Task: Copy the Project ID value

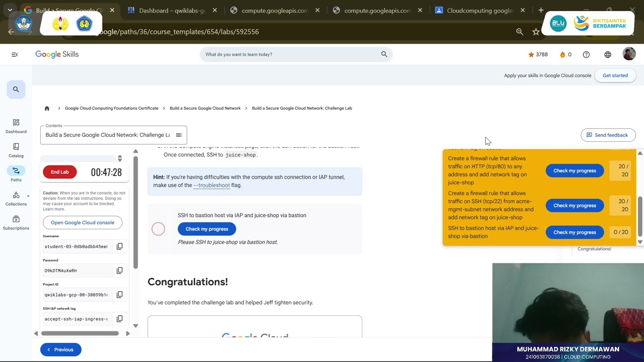Action: click(x=120, y=295)
